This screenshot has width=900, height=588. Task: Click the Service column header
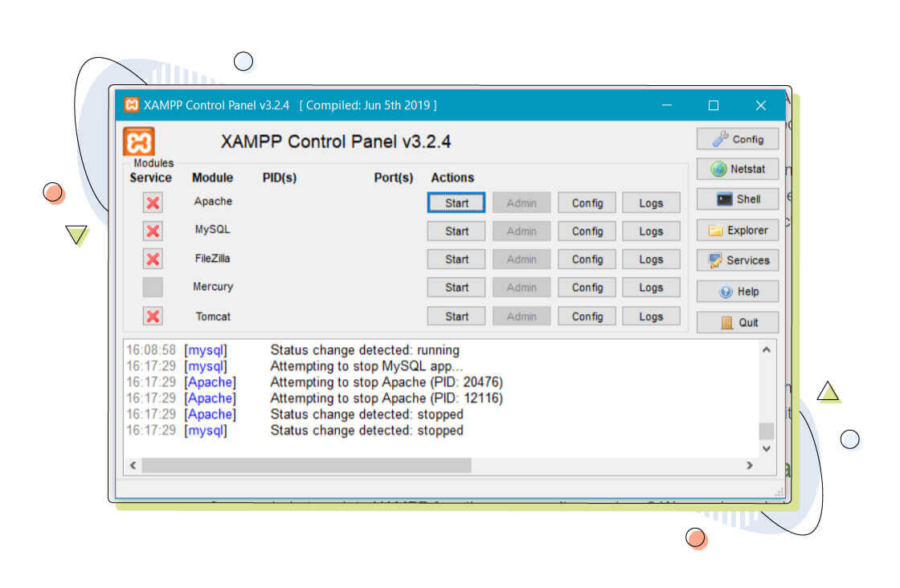click(150, 178)
